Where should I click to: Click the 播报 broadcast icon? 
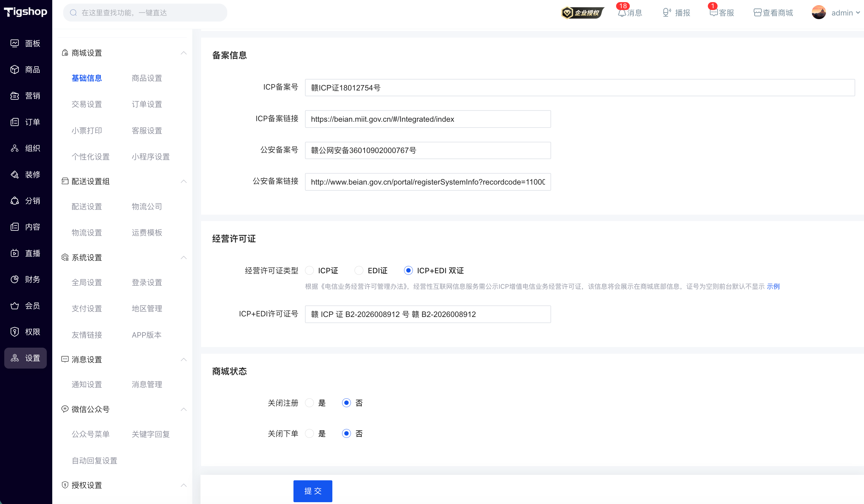pyautogui.click(x=666, y=13)
